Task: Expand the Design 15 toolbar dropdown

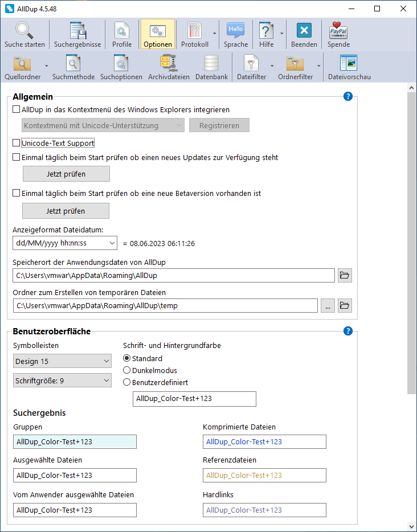Action: (x=62, y=361)
